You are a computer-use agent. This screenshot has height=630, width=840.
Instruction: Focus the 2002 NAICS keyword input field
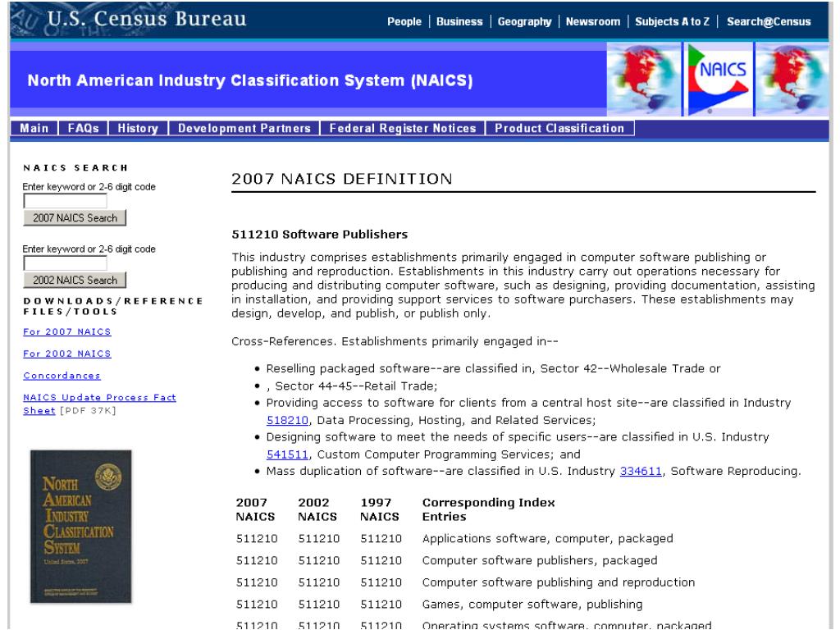coord(65,263)
